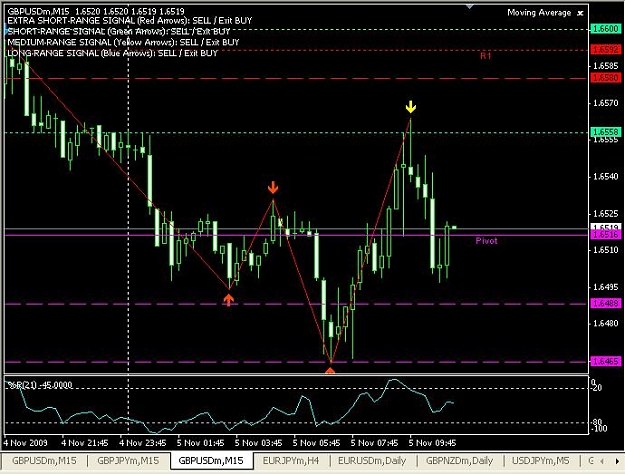
Task: Select the R1 resistance label
Action: [485, 56]
